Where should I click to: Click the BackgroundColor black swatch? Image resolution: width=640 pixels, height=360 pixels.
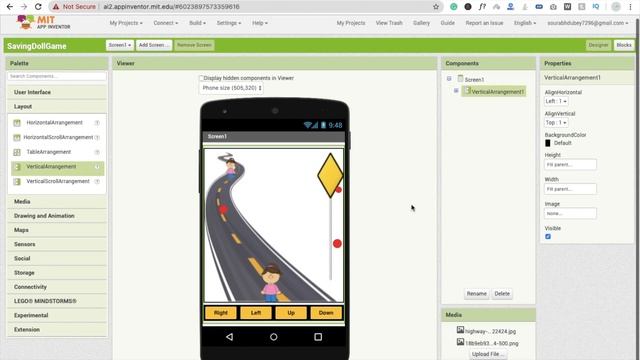pyautogui.click(x=548, y=143)
